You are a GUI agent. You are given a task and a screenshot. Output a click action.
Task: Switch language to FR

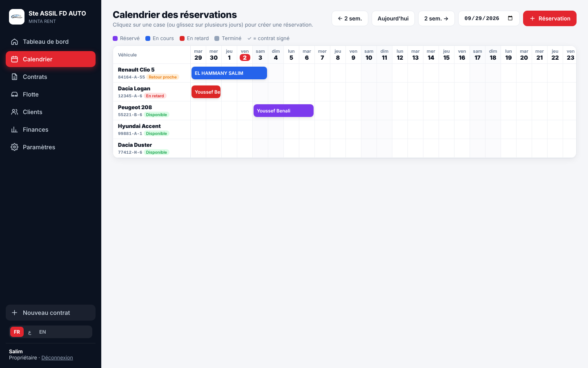[x=17, y=332]
